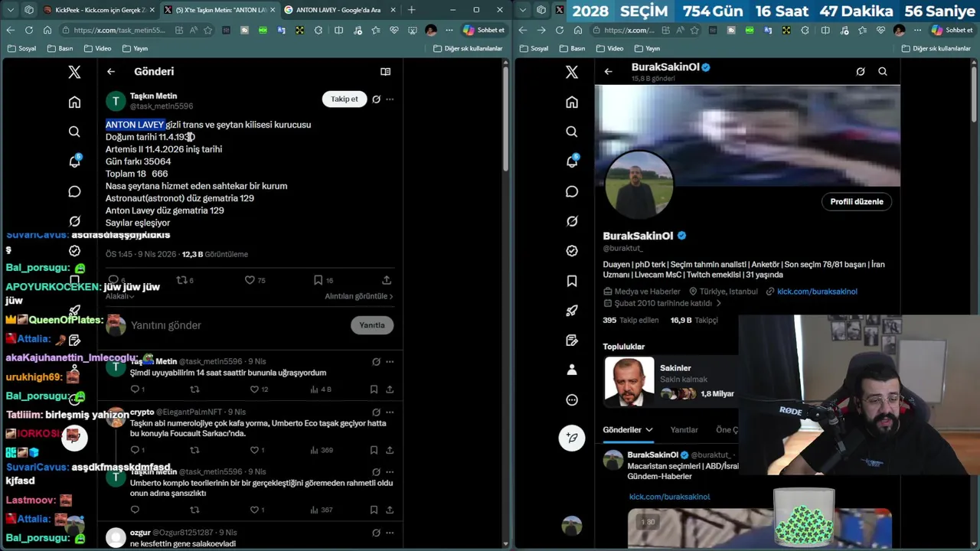The width and height of the screenshot is (980, 551).
Task: Open Bookmarks in right window's X sidebar
Action: [572, 281]
